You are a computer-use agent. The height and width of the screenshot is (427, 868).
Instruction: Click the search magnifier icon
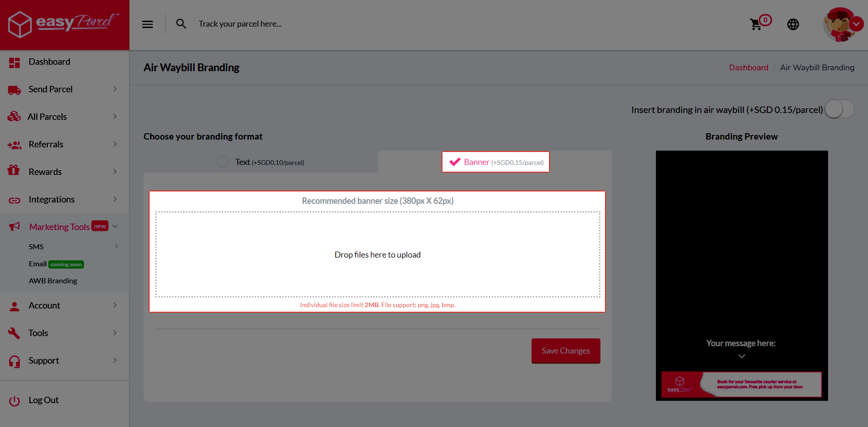click(x=181, y=24)
